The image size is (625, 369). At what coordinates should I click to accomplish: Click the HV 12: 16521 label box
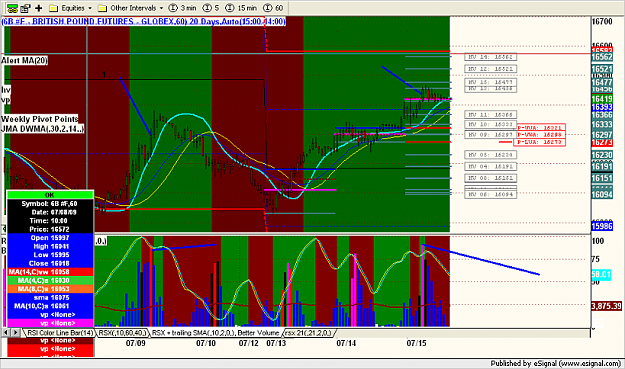[491, 69]
